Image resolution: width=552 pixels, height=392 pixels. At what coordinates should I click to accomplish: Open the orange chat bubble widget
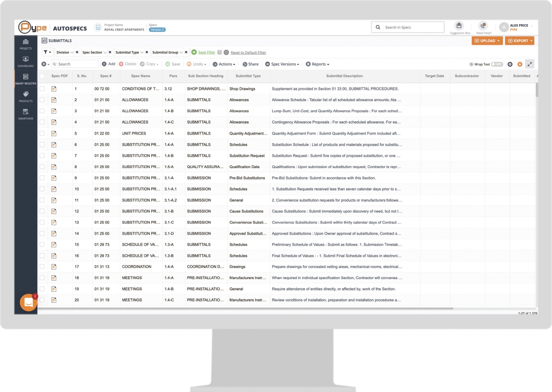[x=29, y=302]
